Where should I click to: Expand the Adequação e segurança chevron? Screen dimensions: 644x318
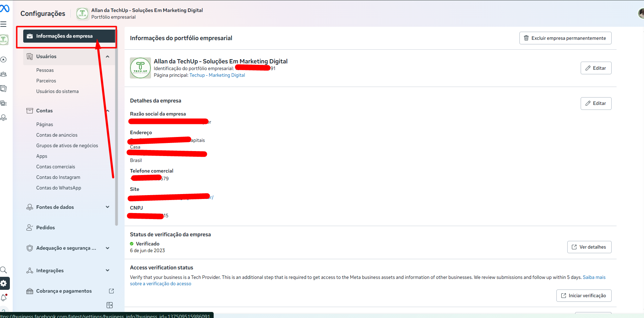coord(108,248)
